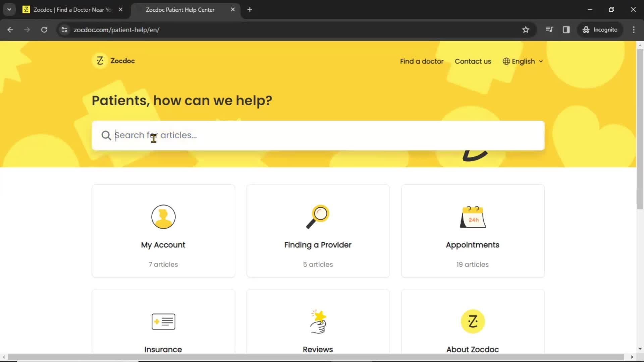Viewport: 644px width, 362px height.
Task: Click the search magnifier icon in search bar
Action: 106,135
